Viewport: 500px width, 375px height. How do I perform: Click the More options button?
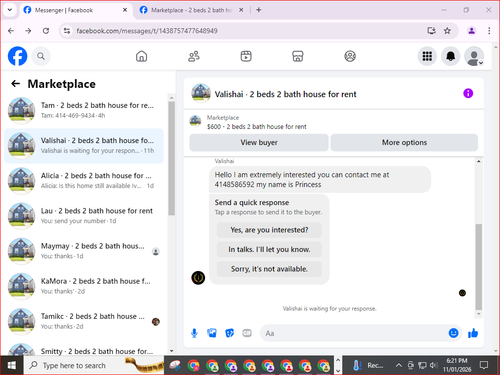point(404,143)
